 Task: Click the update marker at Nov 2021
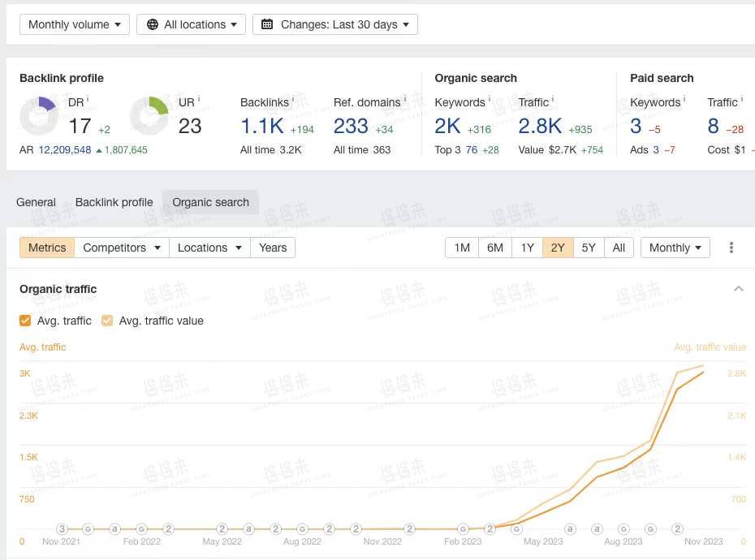[x=63, y=528]
